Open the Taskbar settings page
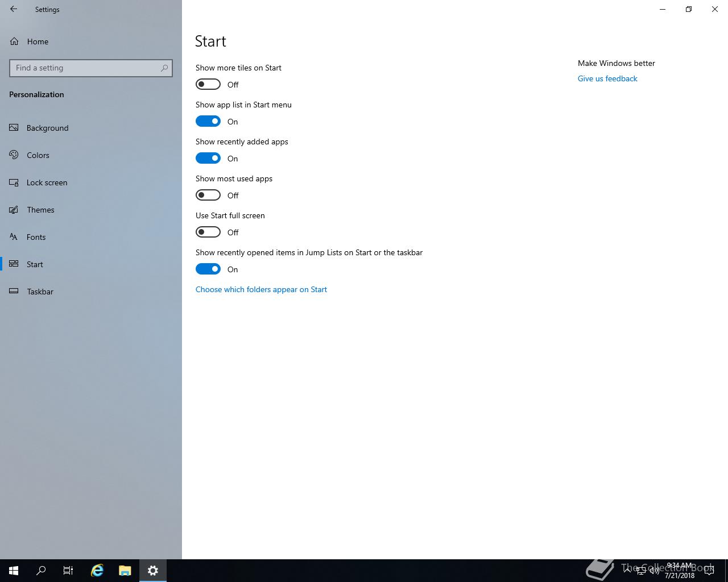Screen dimensions: 728x582 click(x=91, y=292)
